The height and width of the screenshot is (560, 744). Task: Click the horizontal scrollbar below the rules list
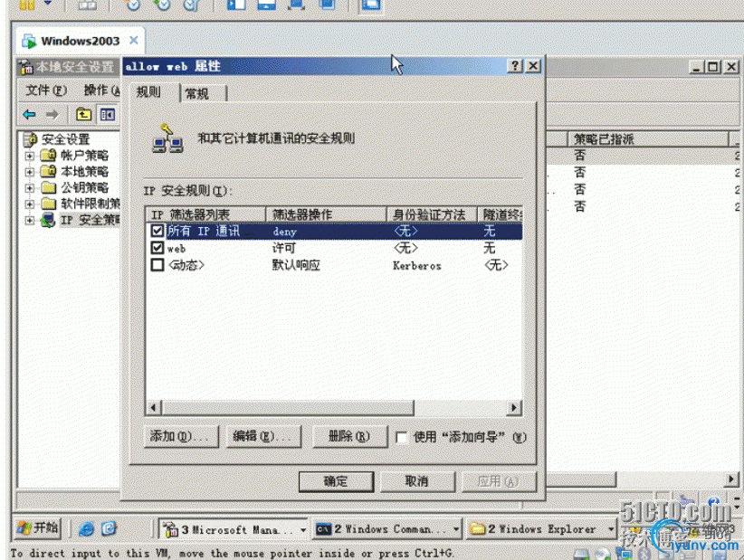pyautogui.click(x=335, y=408)
